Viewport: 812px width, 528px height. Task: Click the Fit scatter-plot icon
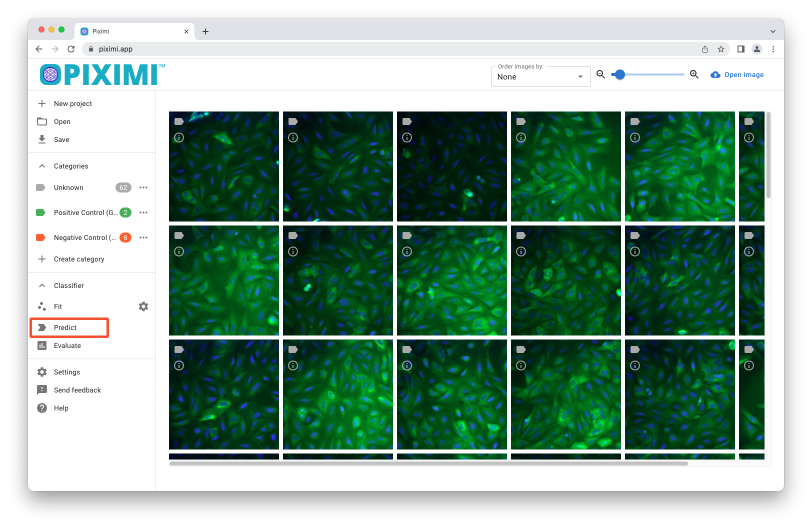(x=42, y=306)
